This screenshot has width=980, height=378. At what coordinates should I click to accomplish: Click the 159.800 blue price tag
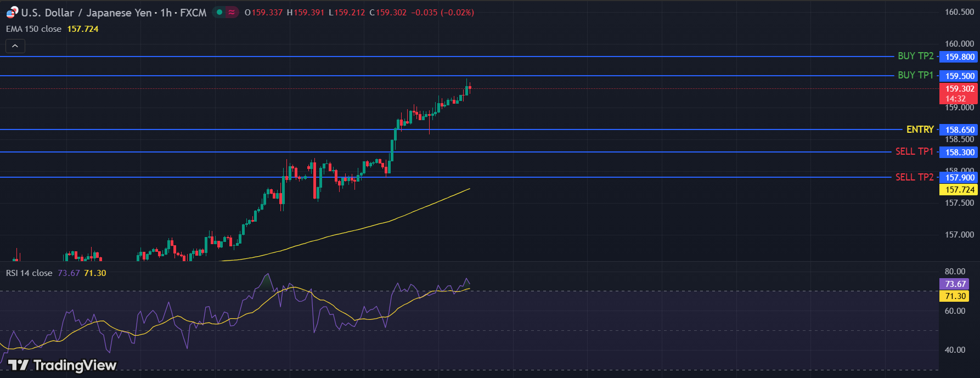[x=959, y=57]
